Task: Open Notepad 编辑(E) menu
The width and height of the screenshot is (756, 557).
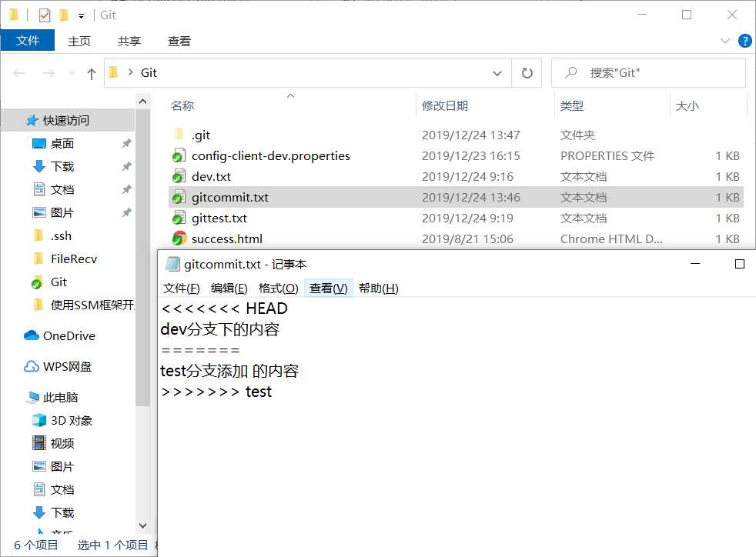Action: [229, 289]
